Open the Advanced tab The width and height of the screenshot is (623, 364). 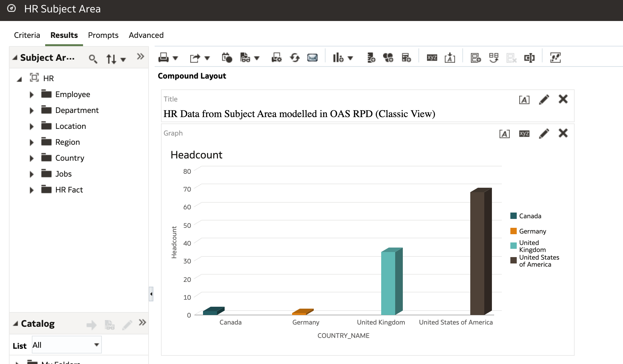146,35
